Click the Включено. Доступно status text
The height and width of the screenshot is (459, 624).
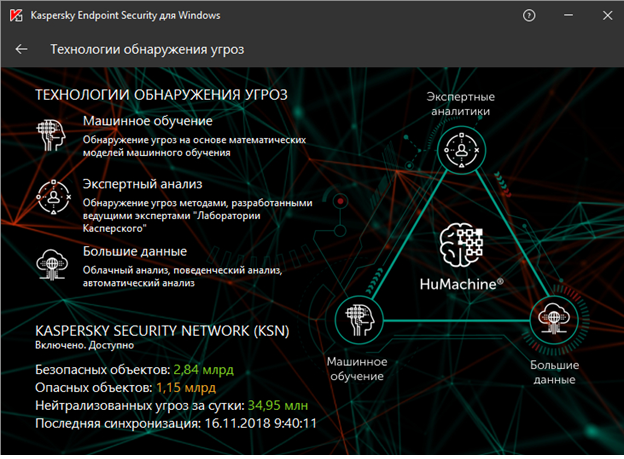click(84, 345)
